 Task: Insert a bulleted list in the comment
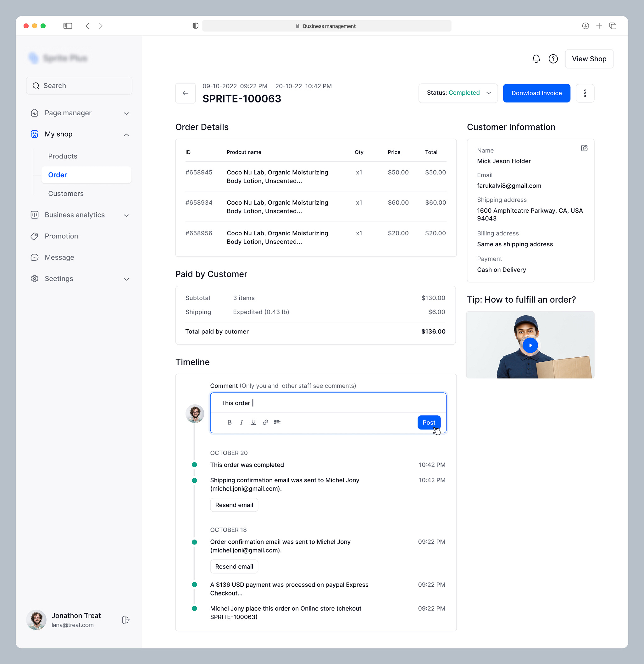278,422
